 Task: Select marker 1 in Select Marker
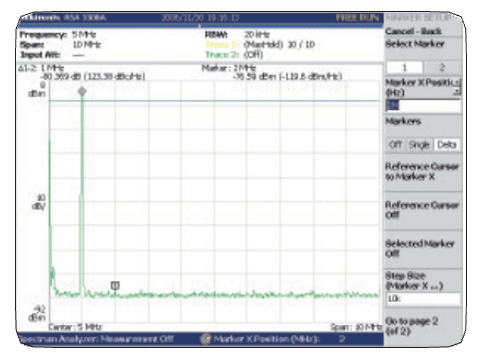click(404, 68)
